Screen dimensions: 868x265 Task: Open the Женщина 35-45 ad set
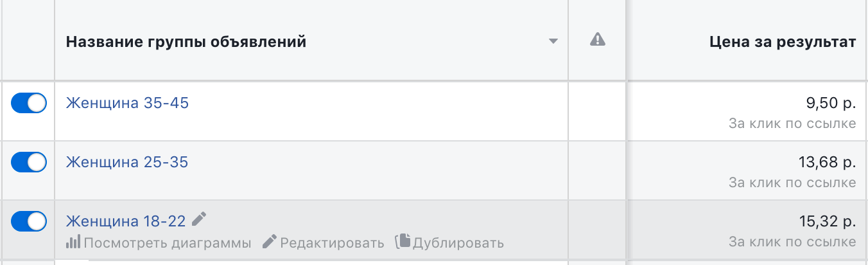point(128,103)
